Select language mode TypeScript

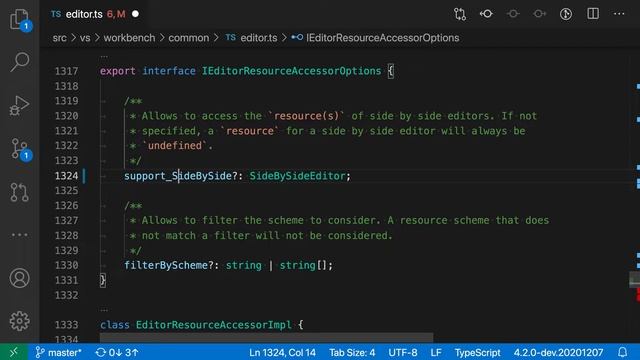[478, 352]
